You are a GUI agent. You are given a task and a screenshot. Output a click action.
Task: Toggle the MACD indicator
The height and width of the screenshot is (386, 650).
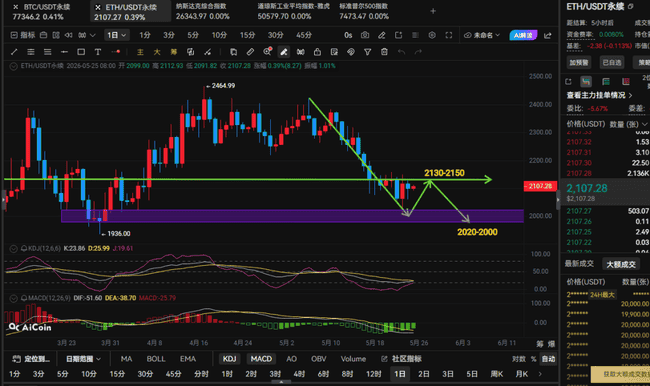[x=261, y=359]
